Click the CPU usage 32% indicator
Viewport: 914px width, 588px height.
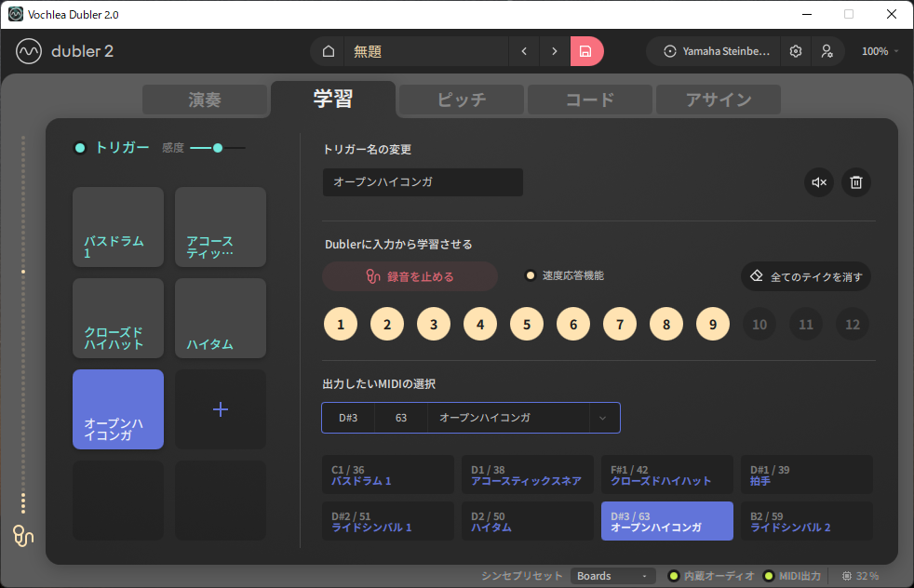[860, 576]
